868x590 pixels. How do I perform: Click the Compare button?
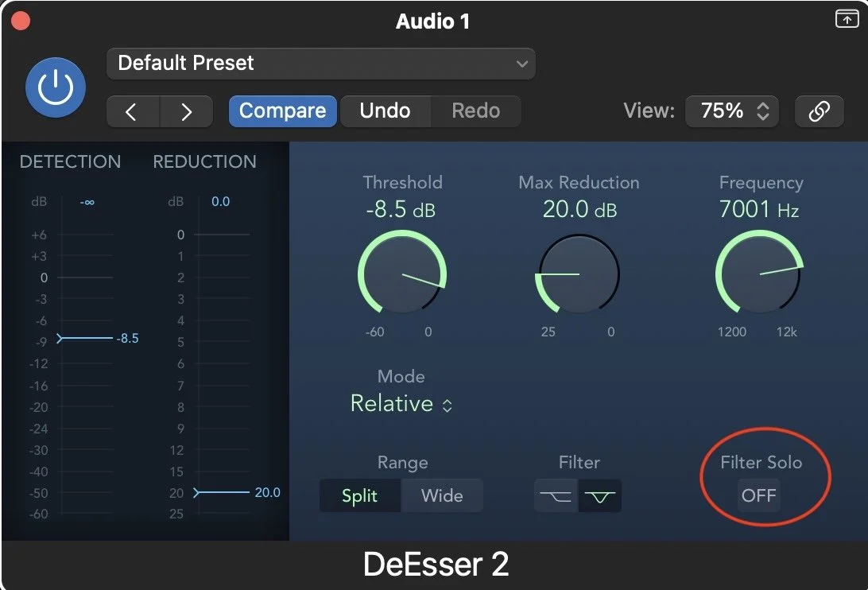point(282,111)
